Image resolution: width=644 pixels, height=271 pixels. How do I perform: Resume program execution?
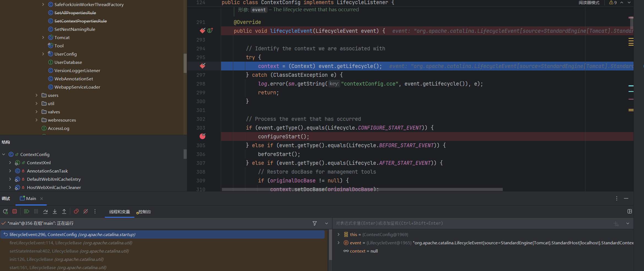[26, 212]
